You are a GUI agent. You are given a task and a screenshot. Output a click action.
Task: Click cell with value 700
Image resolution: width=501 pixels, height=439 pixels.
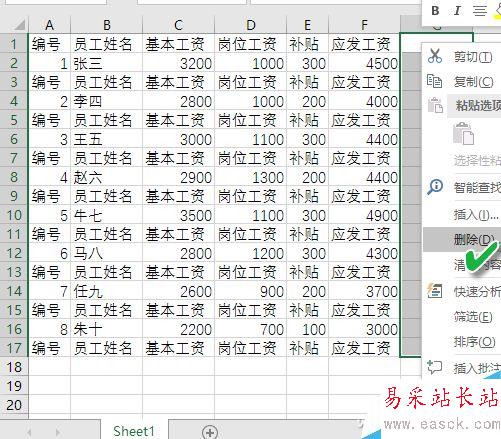(251, 329)
